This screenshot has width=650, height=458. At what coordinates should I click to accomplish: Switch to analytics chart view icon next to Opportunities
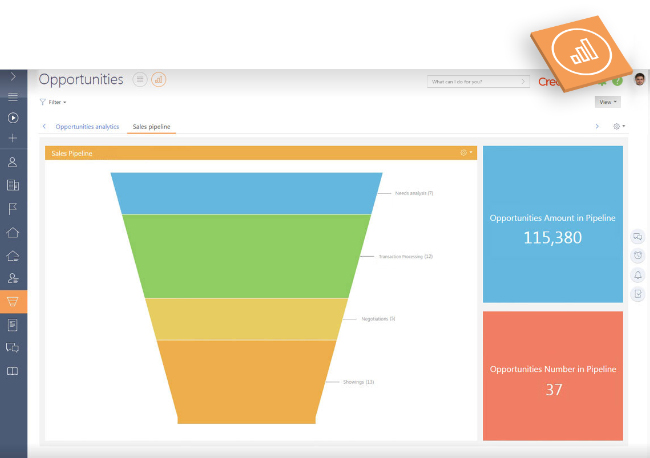click(158, 79)
